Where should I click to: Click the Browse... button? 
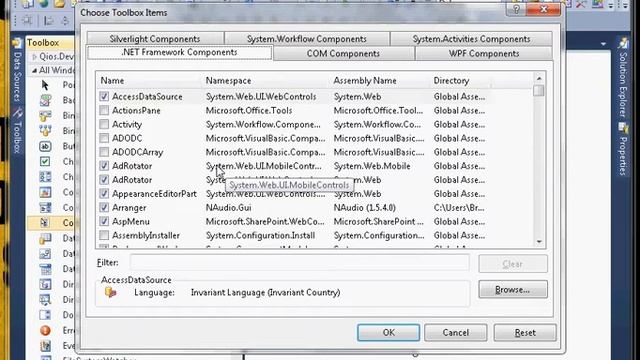coord(513,289)
